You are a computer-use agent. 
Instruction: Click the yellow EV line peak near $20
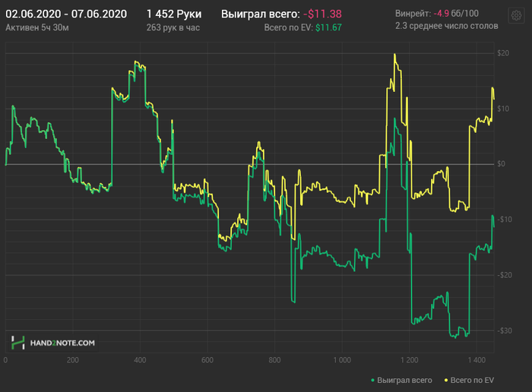pyautogui.click(x=394, y=54)
